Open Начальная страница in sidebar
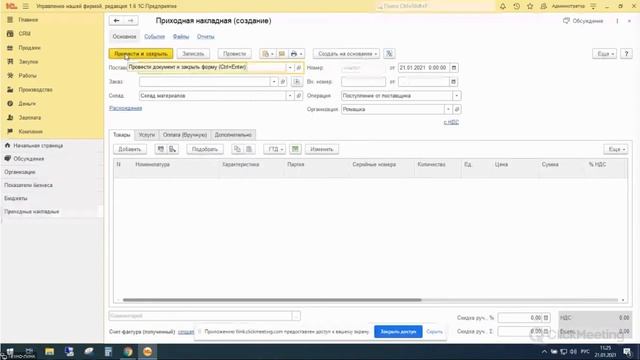The image size is (640, 360). tap(38, 146)
